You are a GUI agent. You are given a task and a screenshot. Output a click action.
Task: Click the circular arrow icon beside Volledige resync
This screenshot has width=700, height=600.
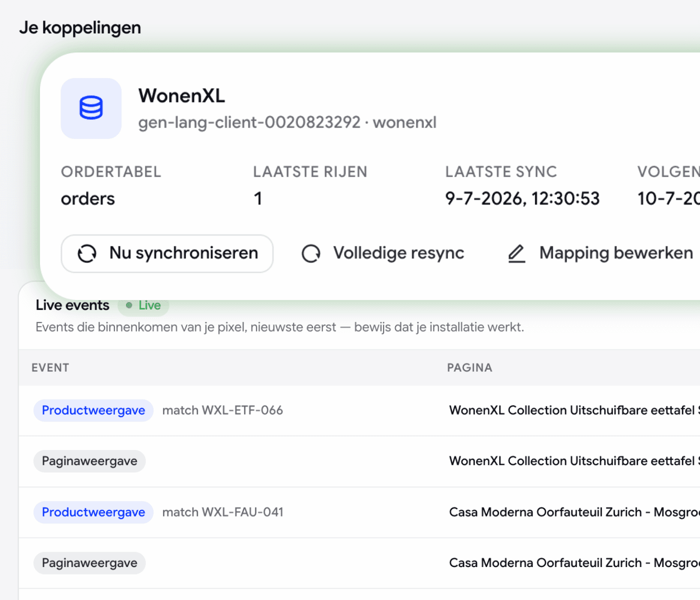point(311,253)
